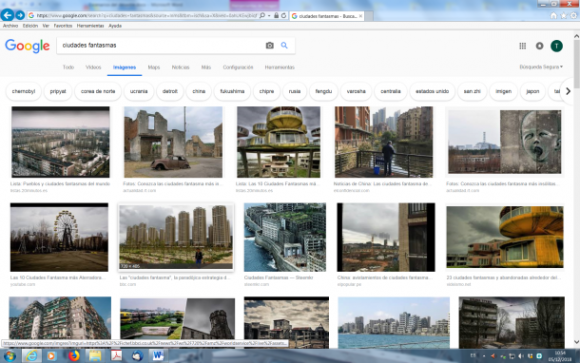Viewport: 580px width, 363px height.
Task: Open Adobe Reader from the taskbar
Action: 117,356
